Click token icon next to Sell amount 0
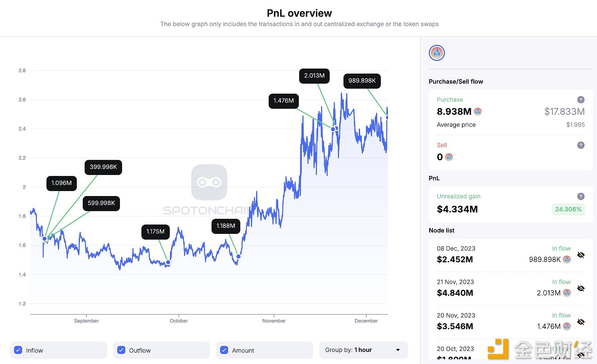Image resolution: width=597 pixels, height=364 pixels. tap(449, 157)
